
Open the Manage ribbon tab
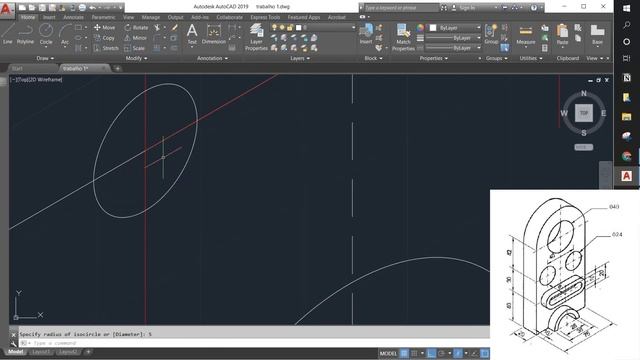pyautogui.click(x=151, y=17)
